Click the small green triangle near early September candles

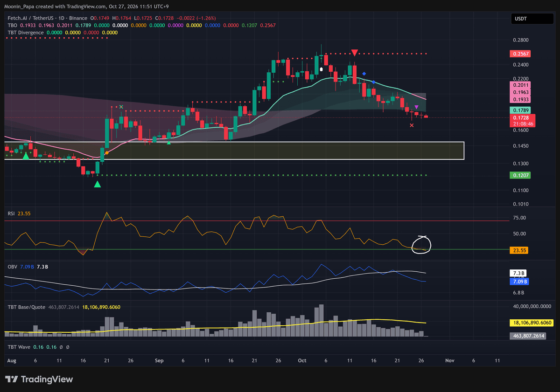[168, 142]
